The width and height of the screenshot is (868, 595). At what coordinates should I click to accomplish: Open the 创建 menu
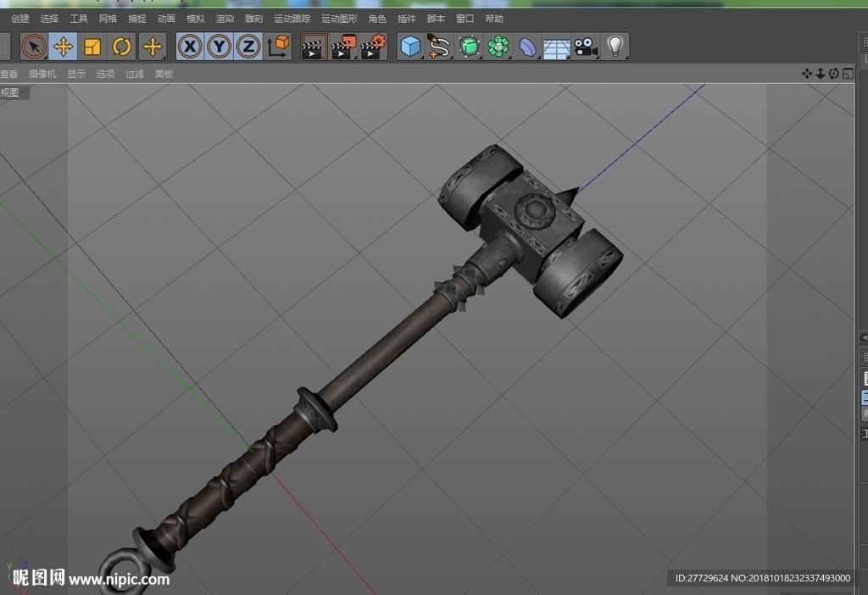coord(20,19)
